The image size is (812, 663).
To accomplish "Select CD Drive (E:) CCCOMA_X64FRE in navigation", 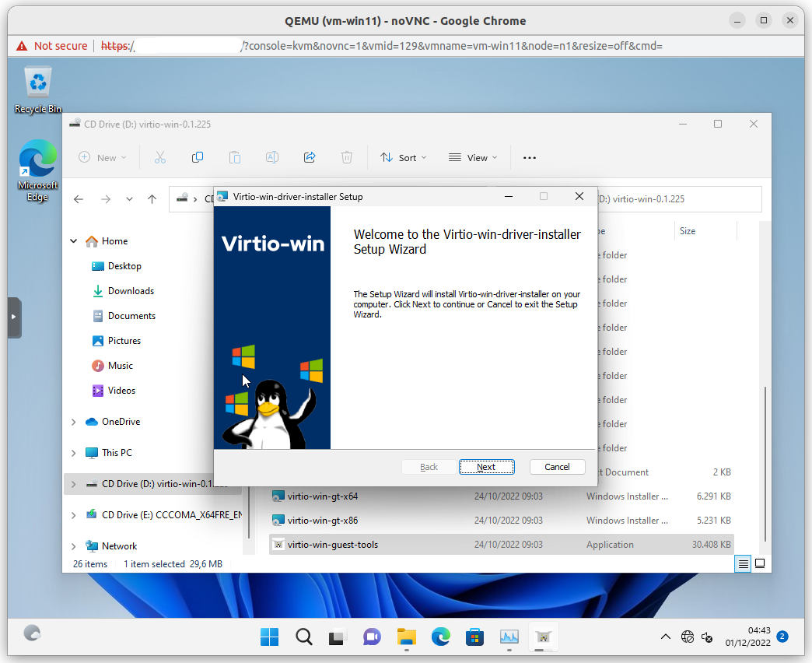I will pyautogui.click(x=171, y=515).
